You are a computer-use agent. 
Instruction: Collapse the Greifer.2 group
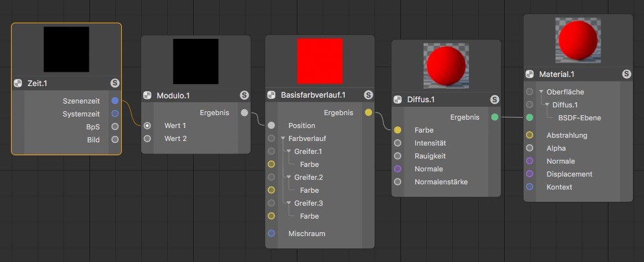coord(289,177)
